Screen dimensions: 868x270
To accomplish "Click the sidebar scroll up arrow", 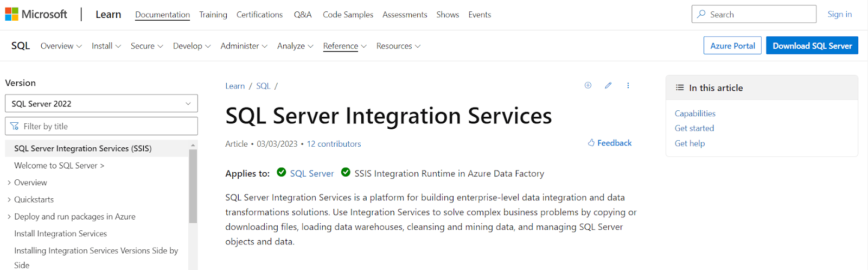I will tap(193, 145).
